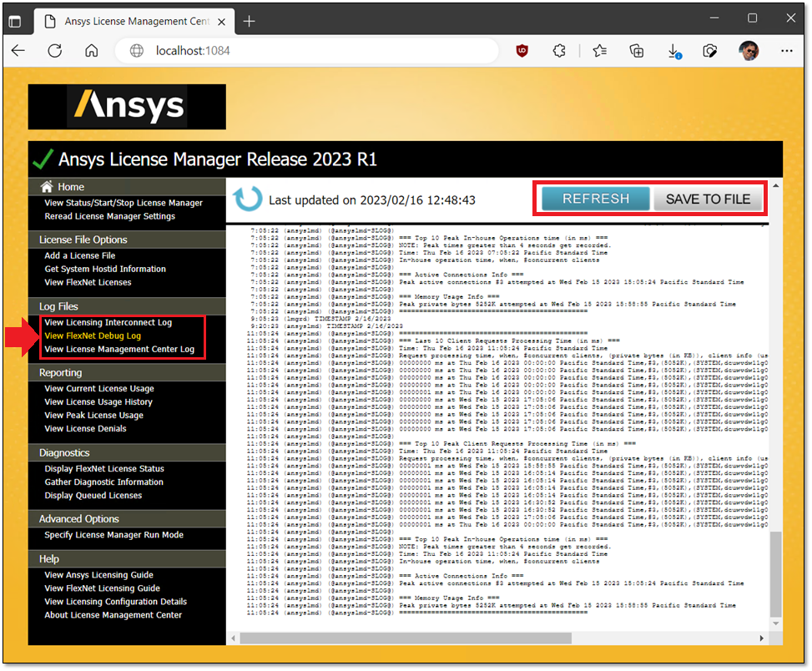Go to the browser home page icon
The height and width of the screenshot is (671, 812).
pyautogui.click(x=92, y=51)
